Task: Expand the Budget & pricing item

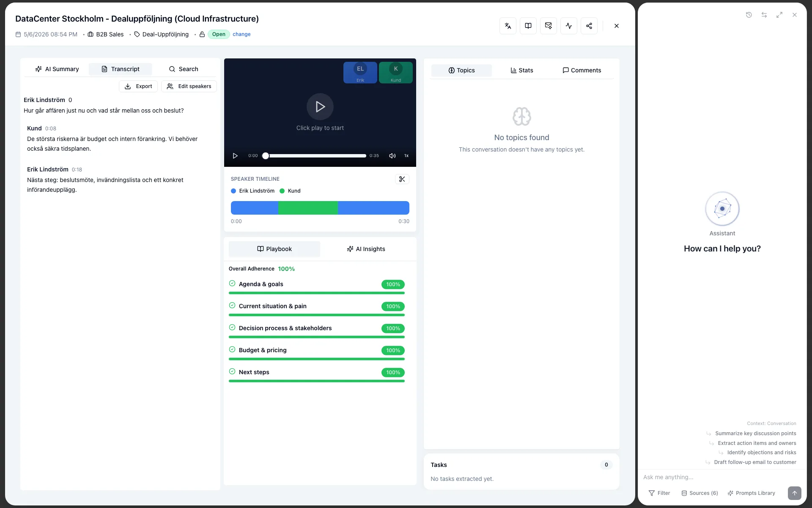Action: 317,352
